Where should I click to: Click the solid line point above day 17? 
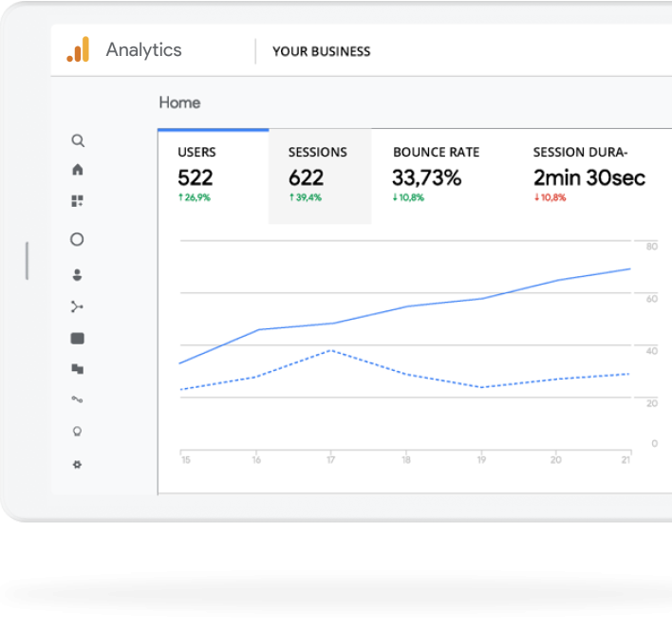click(330, 324)
